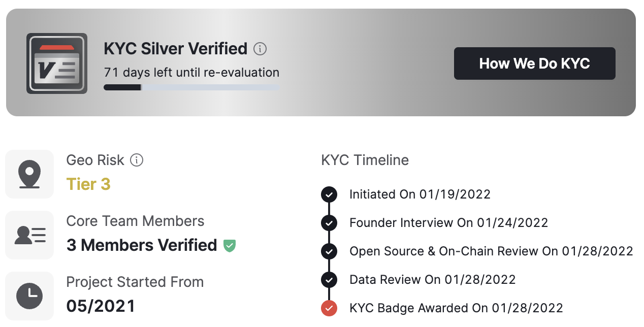Open info icon next to KYC Silver Verified
644x327 pixels.
click(260, 49)
